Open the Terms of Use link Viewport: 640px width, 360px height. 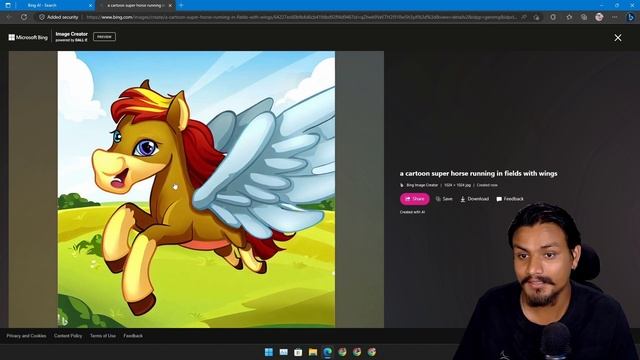[x=103, y=336]
